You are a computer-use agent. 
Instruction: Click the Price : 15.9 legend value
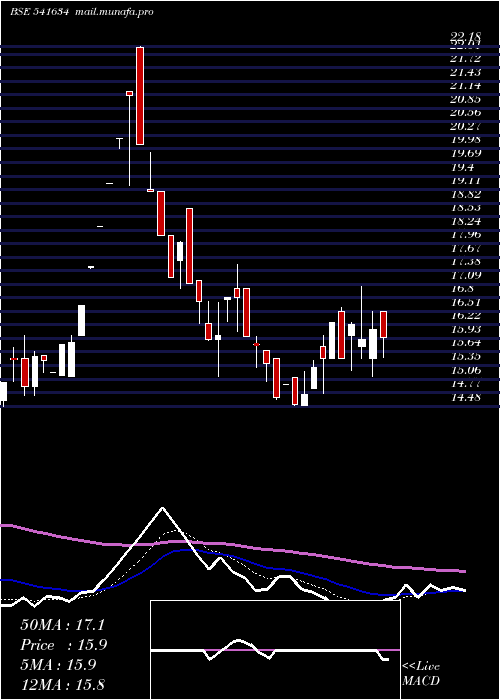click(x=64, y=645)
